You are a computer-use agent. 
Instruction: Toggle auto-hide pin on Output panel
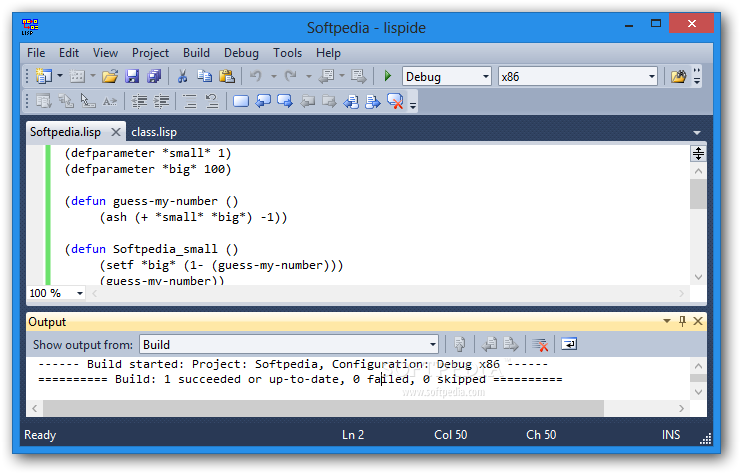[x=682, y=321]
